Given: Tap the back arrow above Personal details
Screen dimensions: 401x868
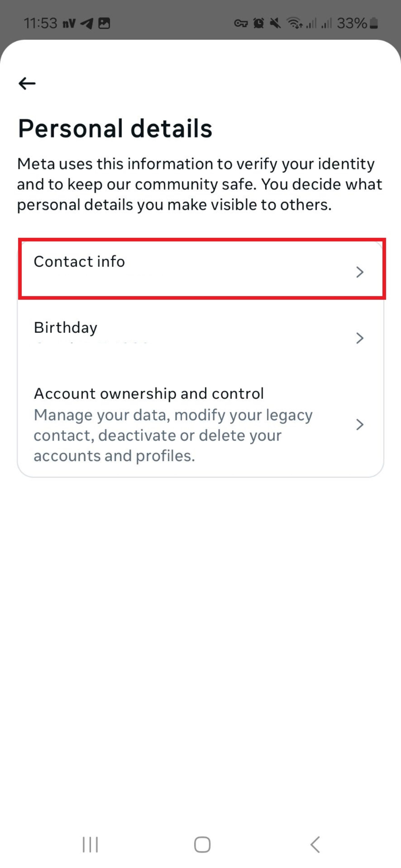Looking at the screenshot, I should click(x=27, y=83).
